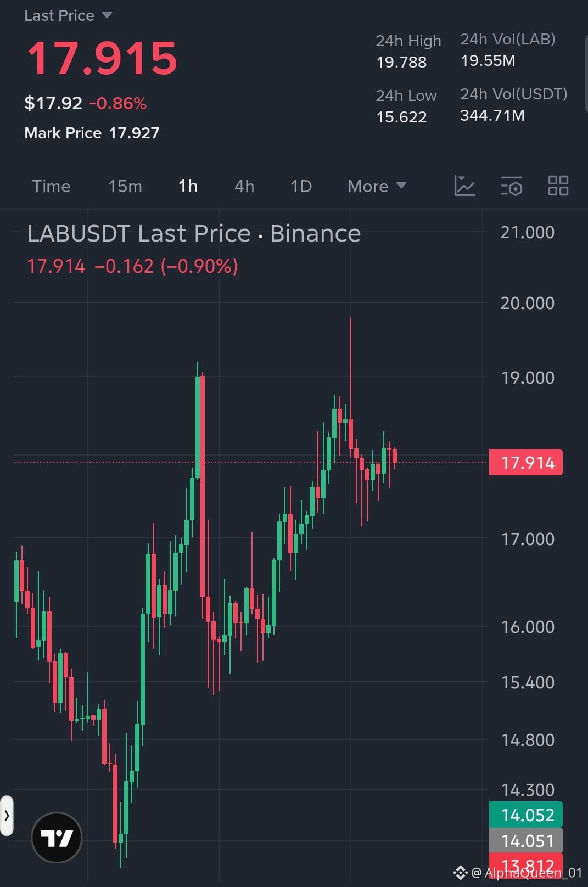Click the gray 14.051 price tag
The image size is (588, 887).
(x=526, y=840)
